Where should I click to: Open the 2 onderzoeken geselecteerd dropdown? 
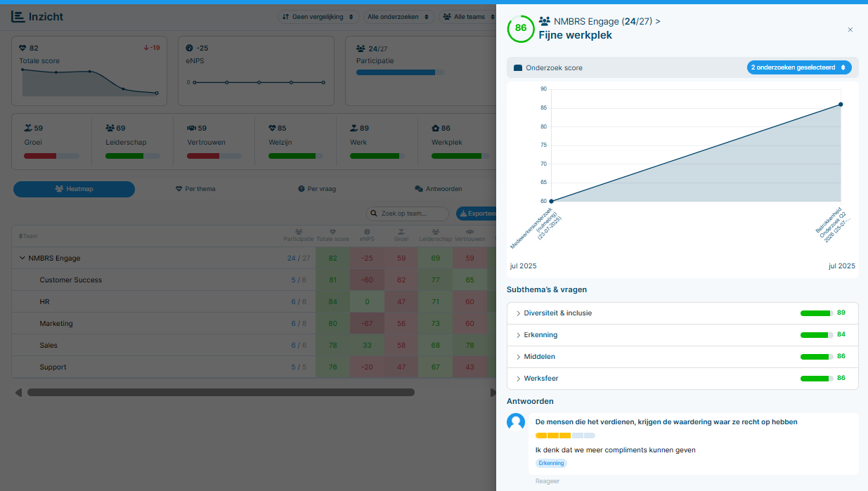(799, 67)
